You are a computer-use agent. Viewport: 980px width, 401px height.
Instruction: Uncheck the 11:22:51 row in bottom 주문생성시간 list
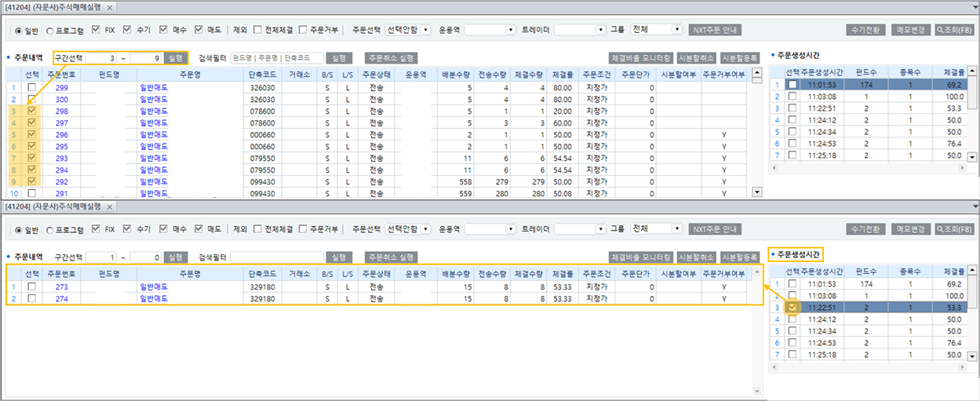(x=793, y=308)
